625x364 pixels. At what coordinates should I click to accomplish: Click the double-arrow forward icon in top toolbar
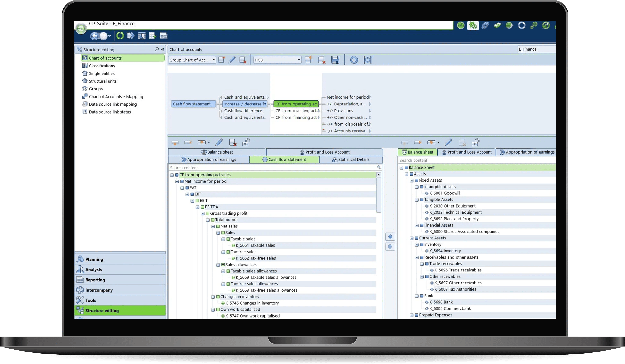coord(131,36)
